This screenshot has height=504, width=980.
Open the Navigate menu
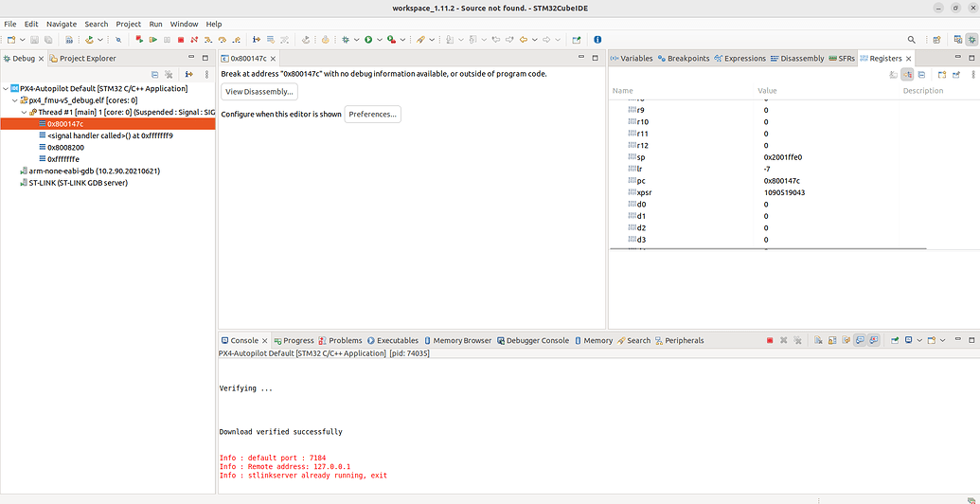pos(62,24)
